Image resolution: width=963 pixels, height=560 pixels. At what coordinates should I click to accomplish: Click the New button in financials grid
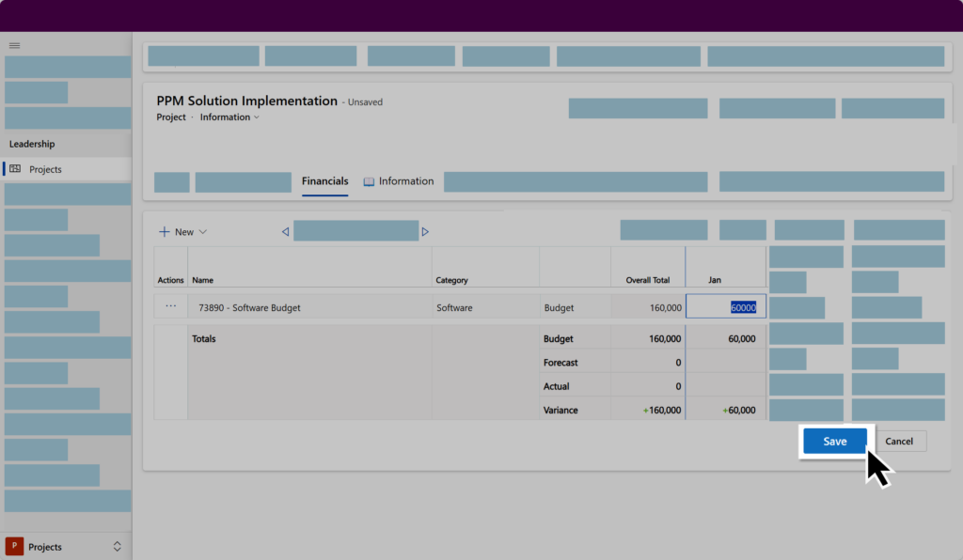183,232
